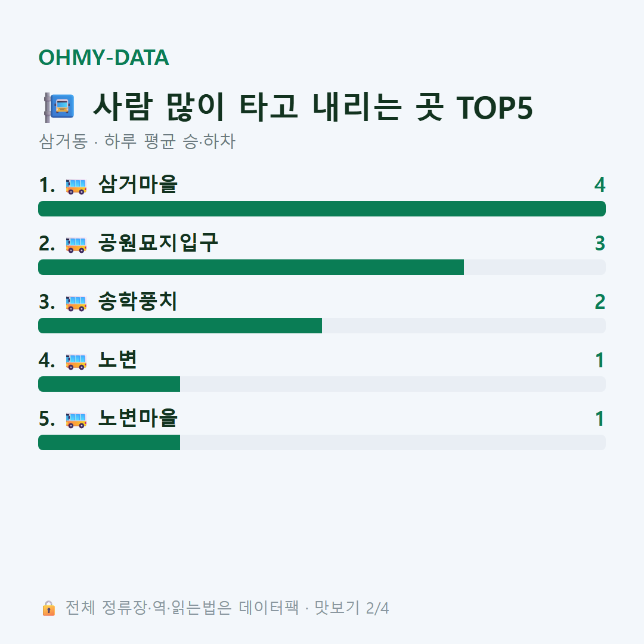The height and width of the screenshot is (644, 644).
Task: Click the value 4 for 삼거마을
Action: click(x=600, y=185)
